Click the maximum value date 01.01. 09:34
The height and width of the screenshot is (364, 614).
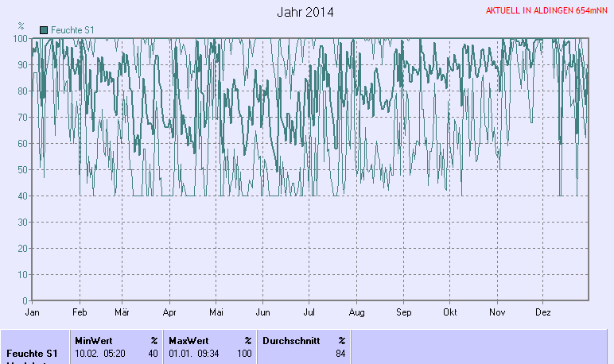(193, 353)
